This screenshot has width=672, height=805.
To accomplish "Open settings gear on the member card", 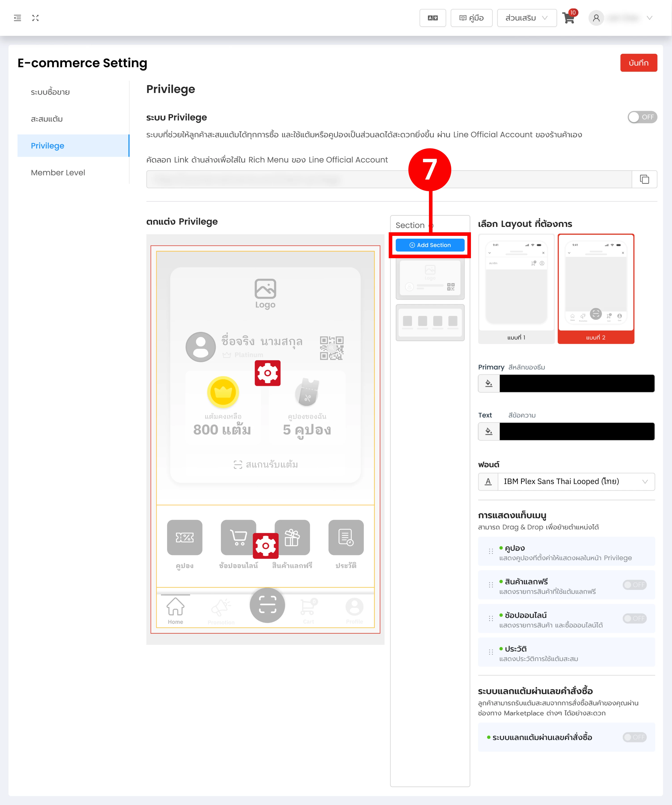I will 268,373.
